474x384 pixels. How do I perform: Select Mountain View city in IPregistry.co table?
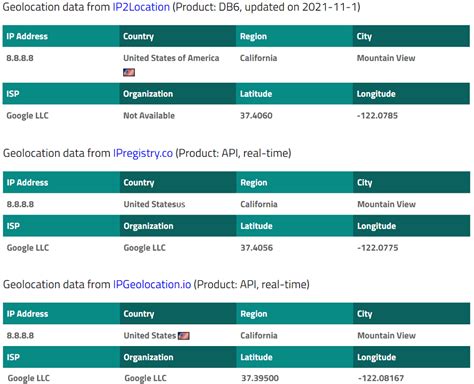386,204
